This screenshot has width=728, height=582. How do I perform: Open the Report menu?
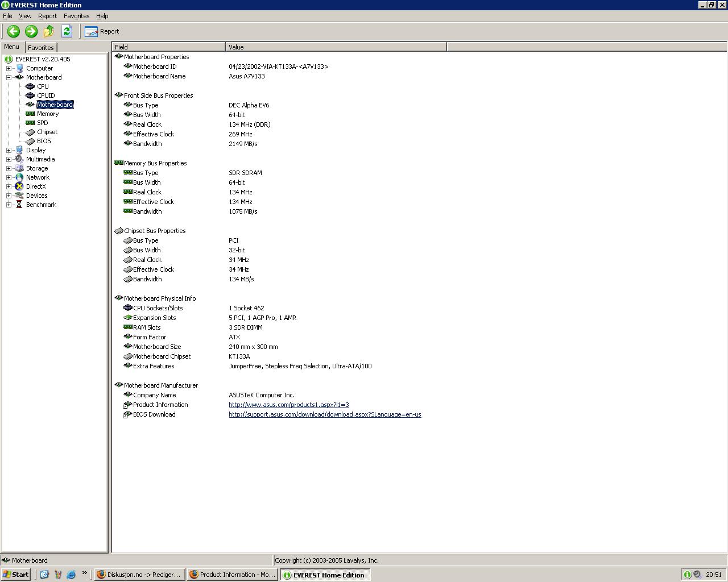click(x=47, y=16)
